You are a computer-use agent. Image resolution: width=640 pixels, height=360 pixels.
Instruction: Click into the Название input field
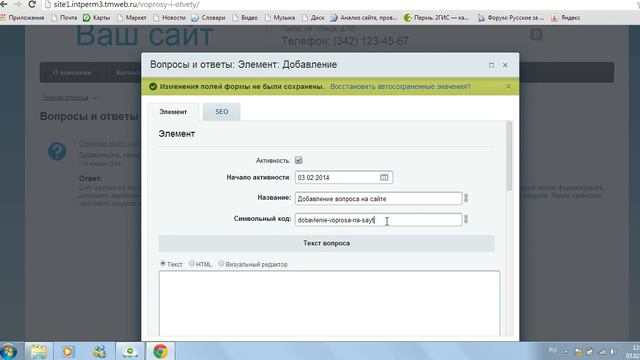(378, 198)
